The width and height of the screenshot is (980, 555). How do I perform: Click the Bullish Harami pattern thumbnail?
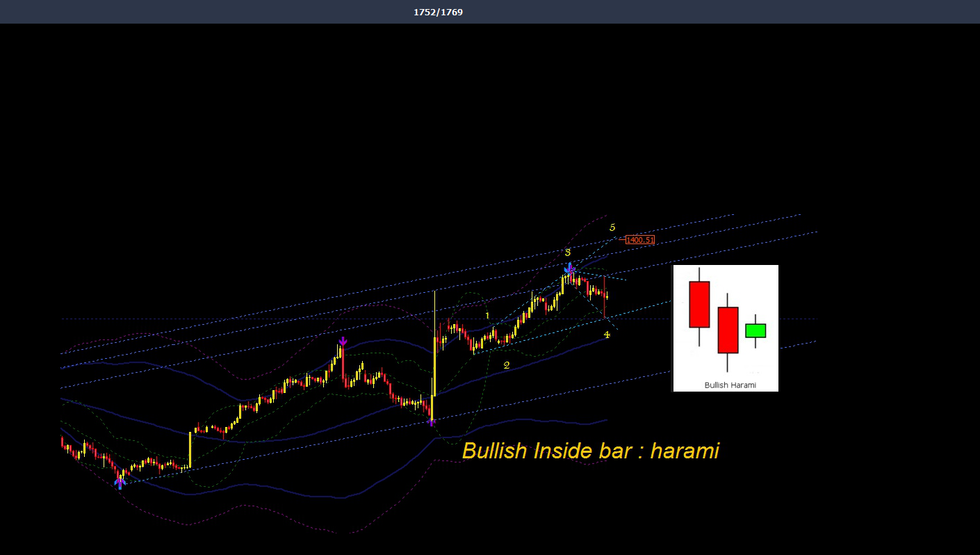point(726,328)
